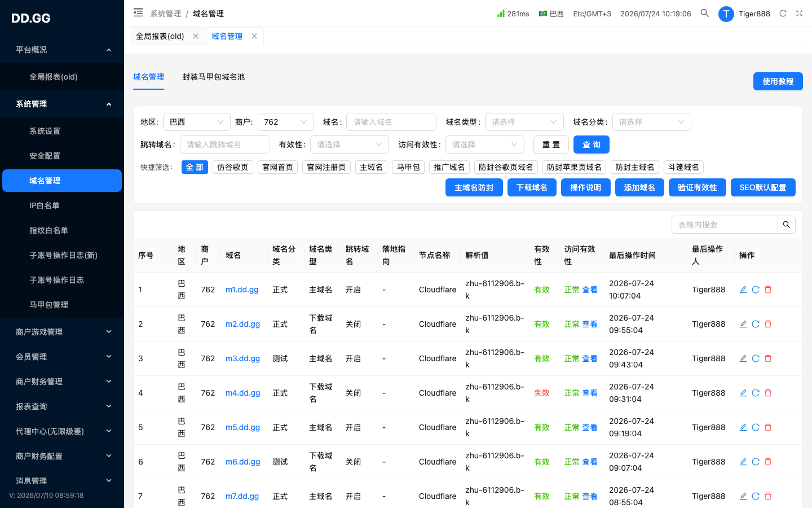
Task: Delete the m3.dd.gg row
Action: tap(768, 358)
